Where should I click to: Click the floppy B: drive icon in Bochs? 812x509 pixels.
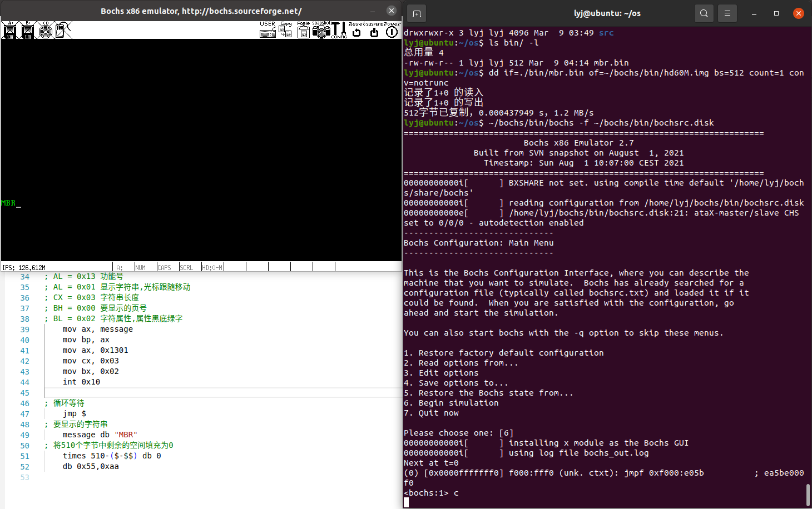(x=27, y=30)
